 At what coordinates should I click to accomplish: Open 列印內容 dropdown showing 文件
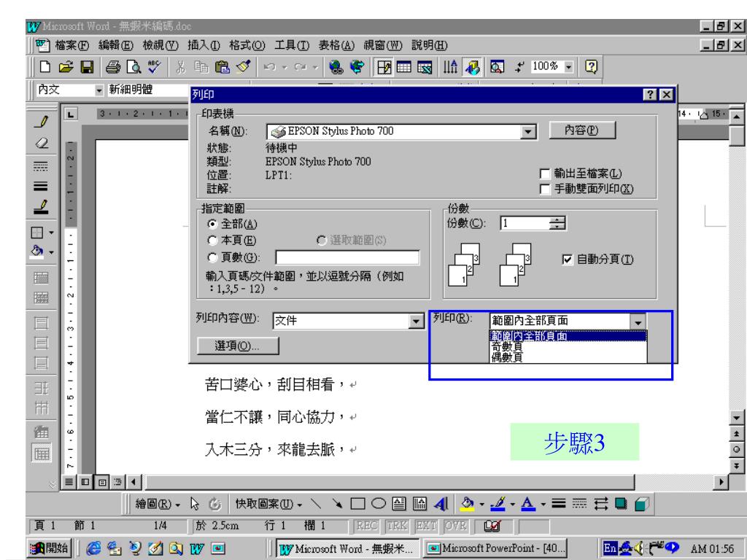point(415,322)
